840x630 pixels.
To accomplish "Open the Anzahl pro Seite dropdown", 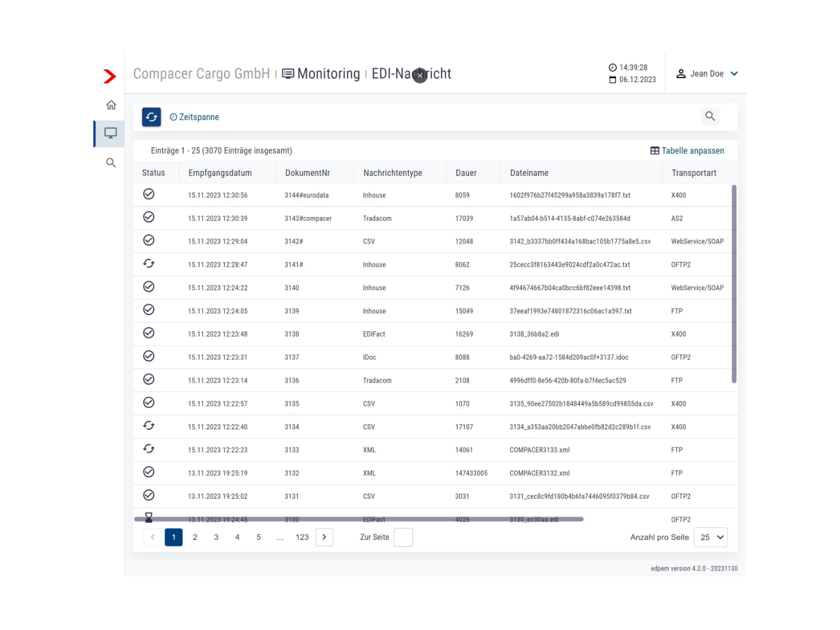I will (710, 537).
